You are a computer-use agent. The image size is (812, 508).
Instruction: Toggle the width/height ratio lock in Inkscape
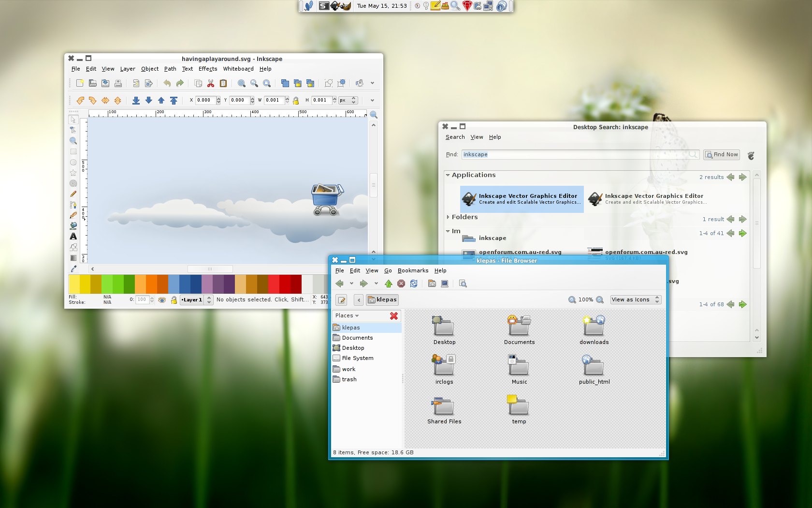(x=296, y=101)
